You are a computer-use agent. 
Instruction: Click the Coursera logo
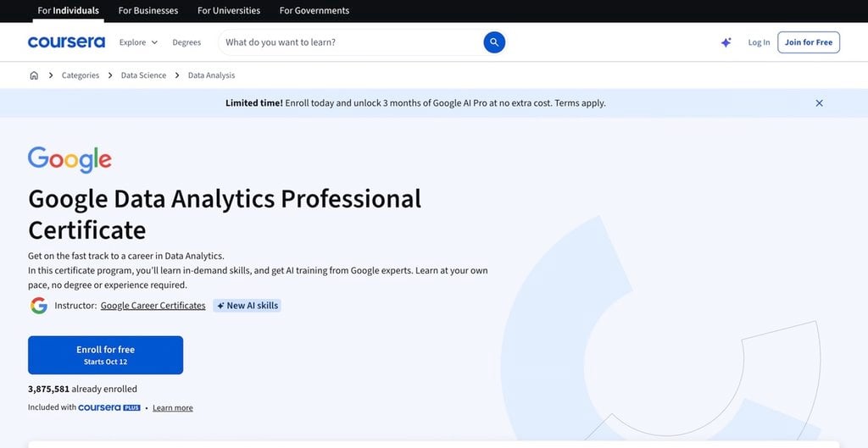click(66, 42)
